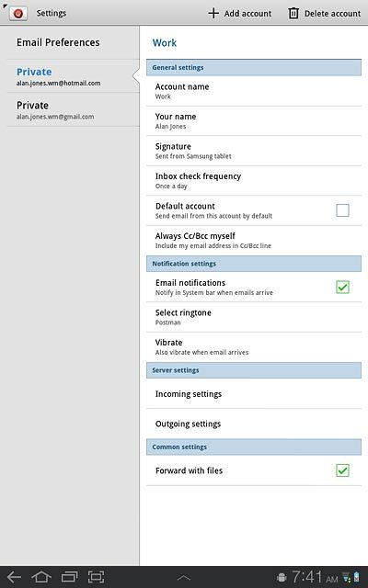The width and height of the screenshot is (368, 588).
Task: Disable the Forward with files checkbox
Action: click(x=342, y=470)
